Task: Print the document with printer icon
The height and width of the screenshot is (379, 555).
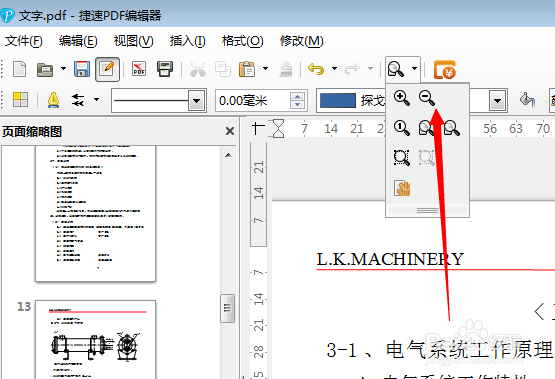Action: point(165,69)
